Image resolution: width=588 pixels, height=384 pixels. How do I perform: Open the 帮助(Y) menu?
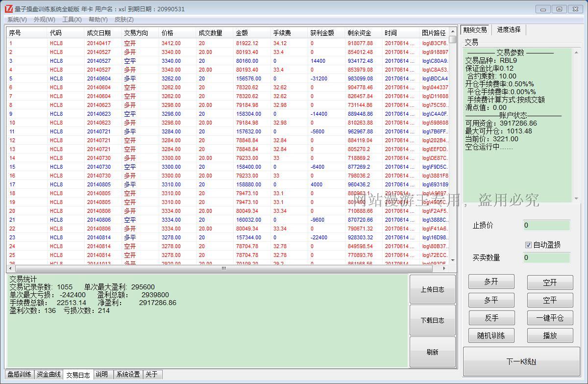pos(98,19)
